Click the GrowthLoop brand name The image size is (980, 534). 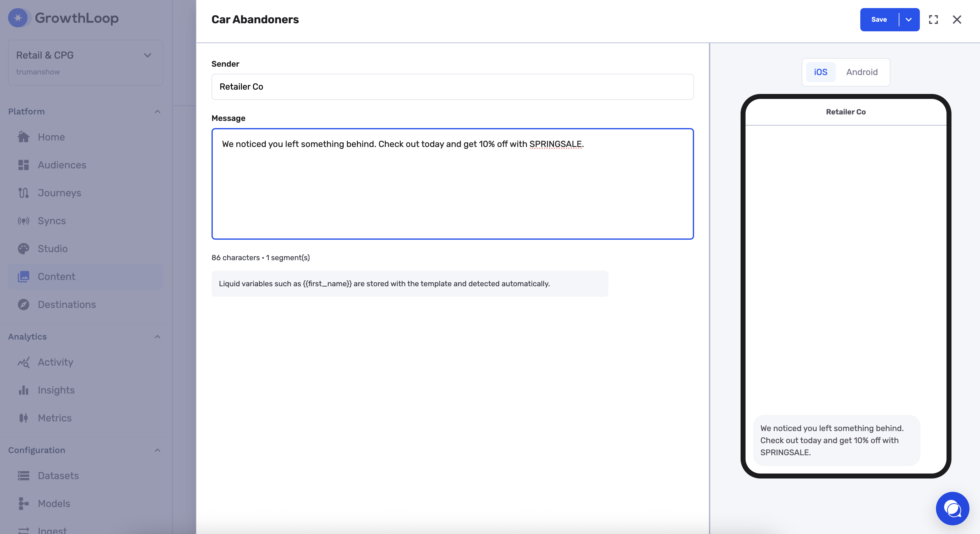tap(77, 18)
